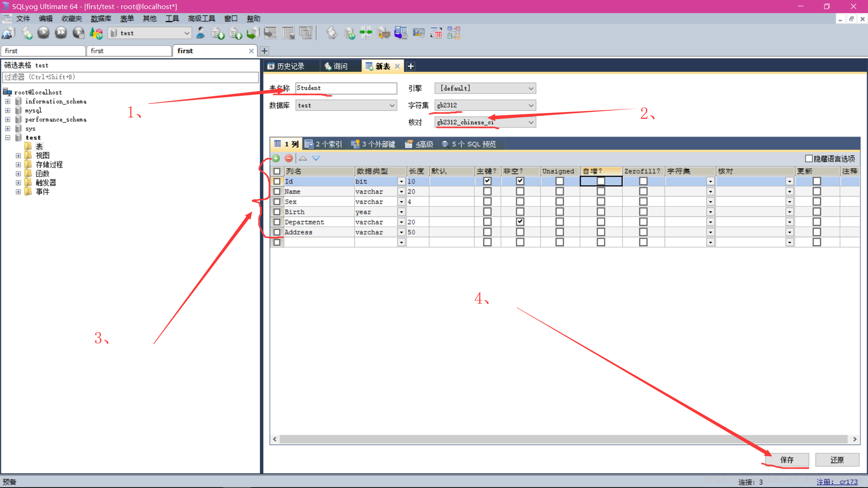This screenshot has height=488, width=868.
Task: Click the schema designer toolbar icon
Action: coord(453,33)
